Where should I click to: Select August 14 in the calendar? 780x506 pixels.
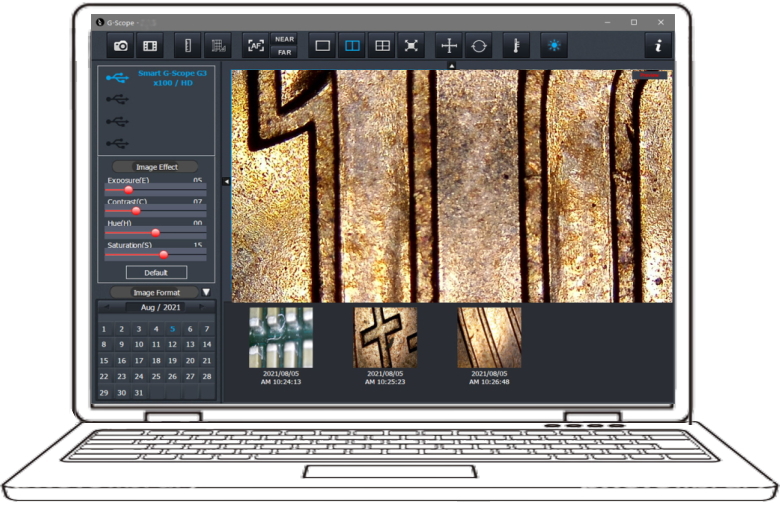pos(207,344)
